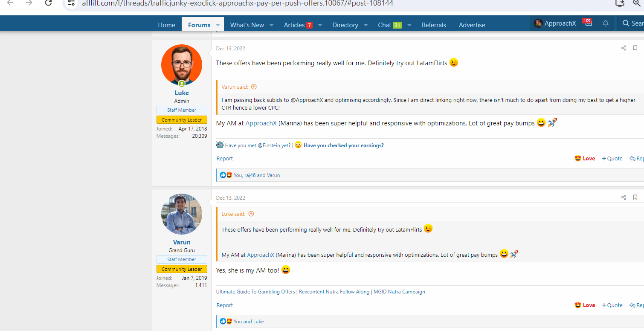Quote Luke's post
This screenshot has height=331, width=644.
[x=612, y=158]
